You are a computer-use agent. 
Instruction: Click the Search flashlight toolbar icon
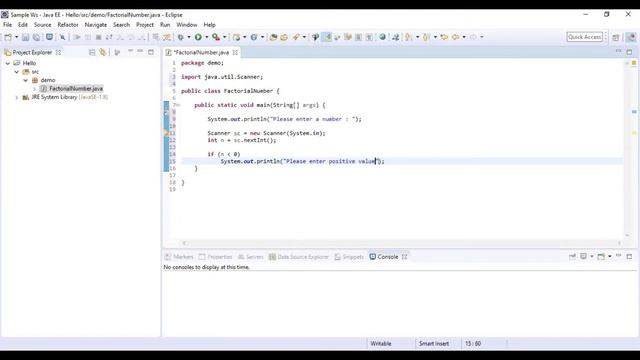tap(296, 37)
